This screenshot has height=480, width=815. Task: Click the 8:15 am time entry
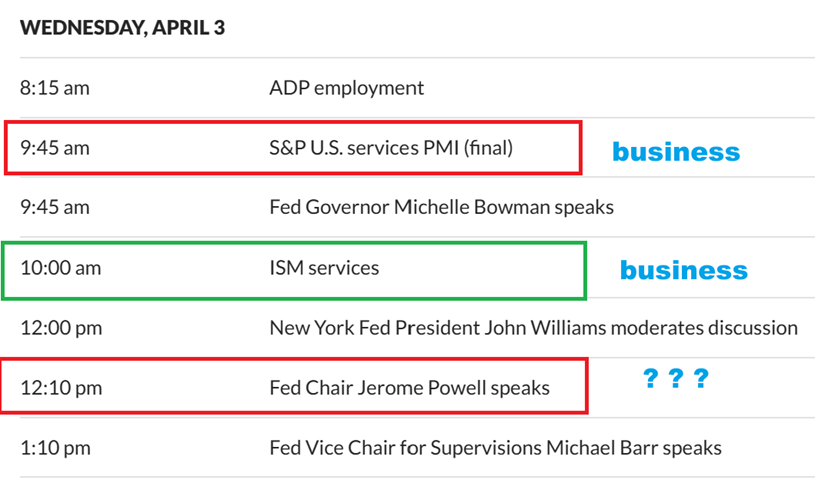(x=55, y=88)
